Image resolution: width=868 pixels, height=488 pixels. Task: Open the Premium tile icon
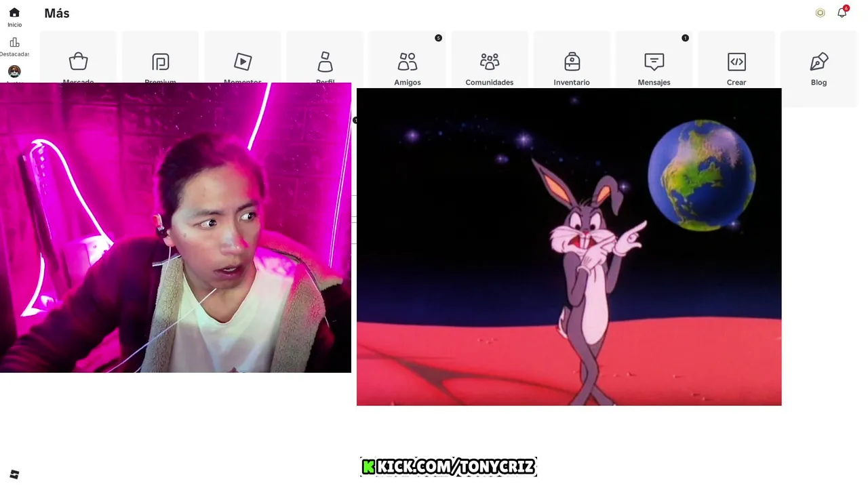[x=161, y=62]
